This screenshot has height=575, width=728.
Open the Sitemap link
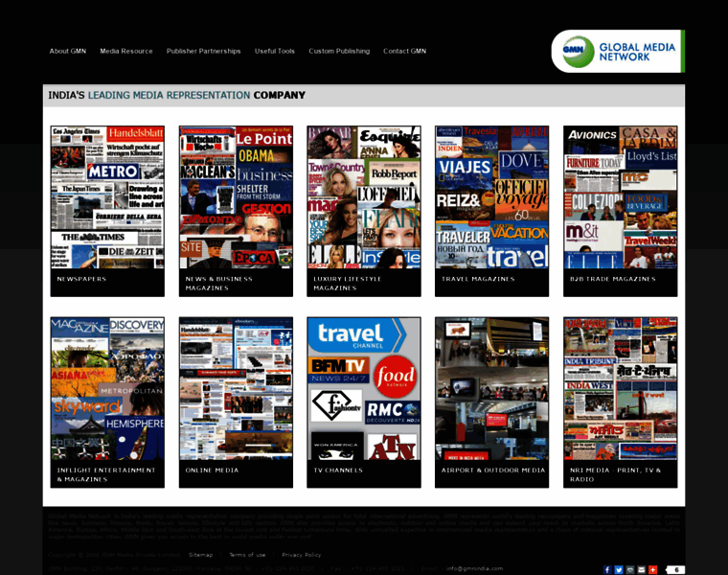coord(200,555)
